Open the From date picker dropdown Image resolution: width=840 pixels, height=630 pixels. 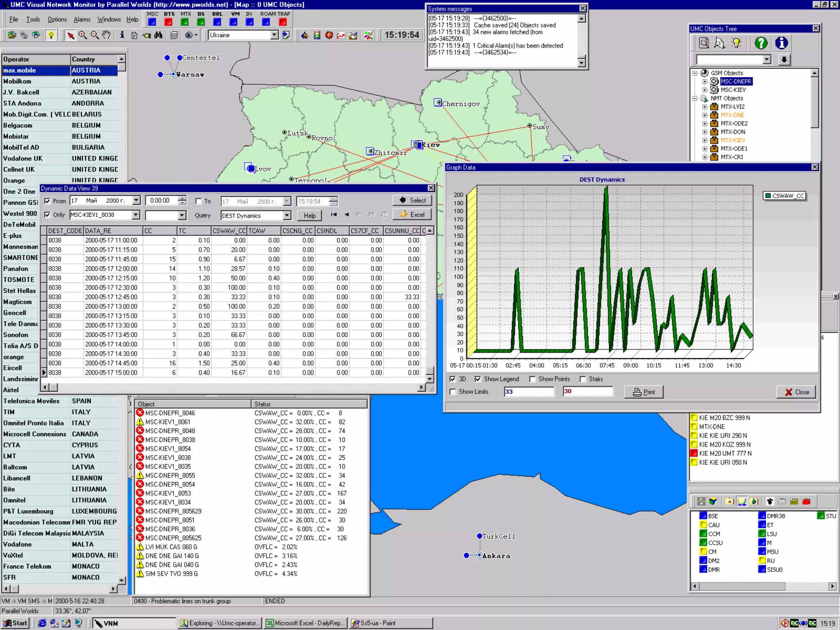136,201
